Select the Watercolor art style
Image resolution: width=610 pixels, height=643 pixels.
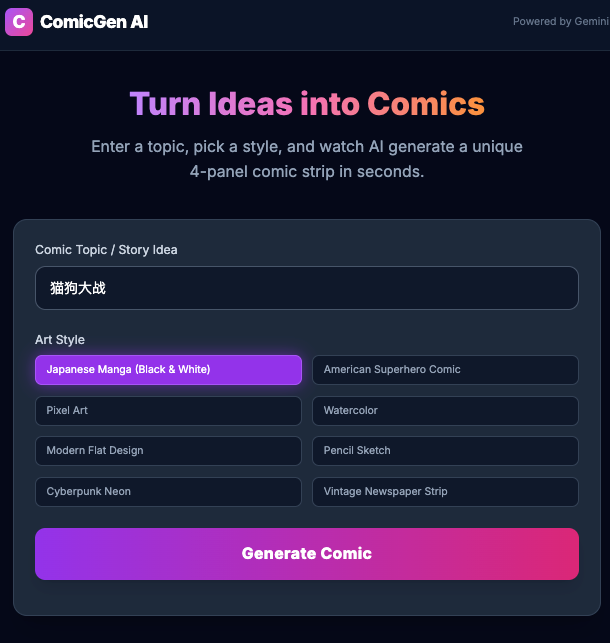[445, 411]
